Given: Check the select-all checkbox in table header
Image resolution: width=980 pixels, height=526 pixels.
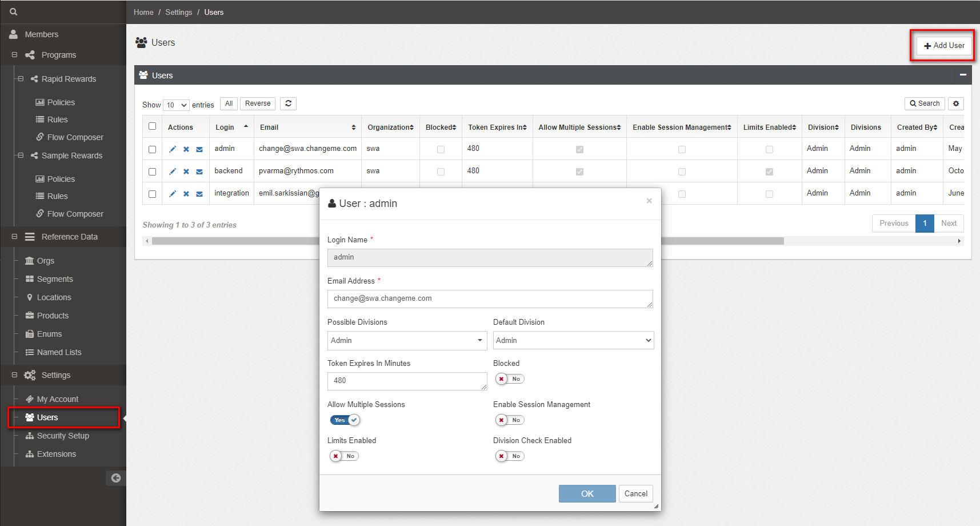Looking at the screenshot, I should click(x=152, y=126).
